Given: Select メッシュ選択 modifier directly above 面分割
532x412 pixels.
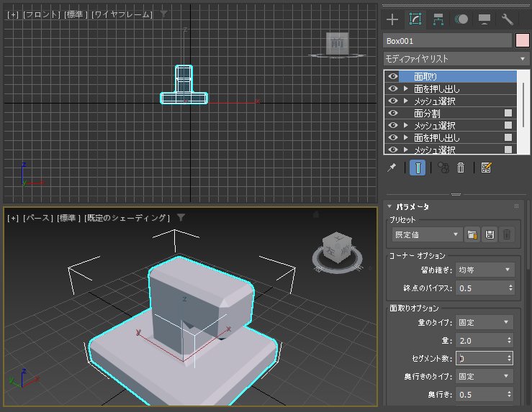Looking at the screenshot, I should (x=435, y=101).
